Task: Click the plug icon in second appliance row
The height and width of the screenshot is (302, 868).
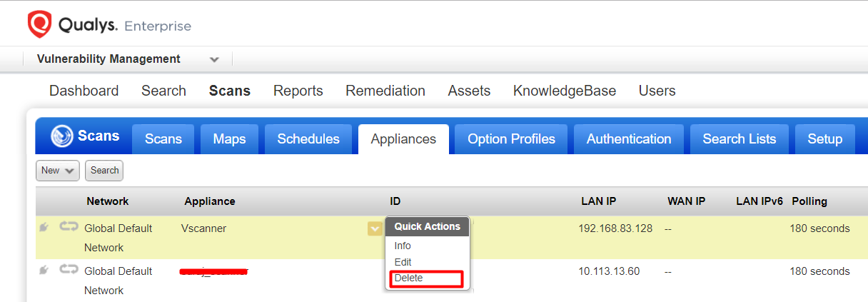Action: tap(44, 270)
